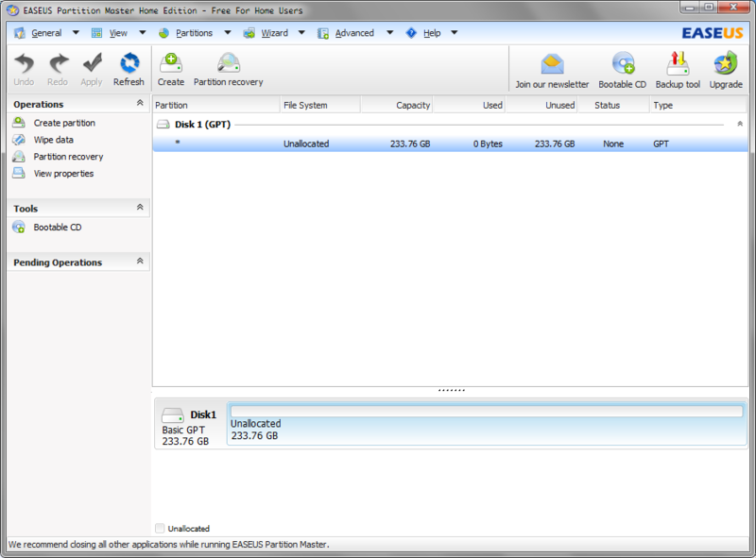Collapse the Operations panel
This screenshot has width=756, height=558.
[x=140, y=103]
